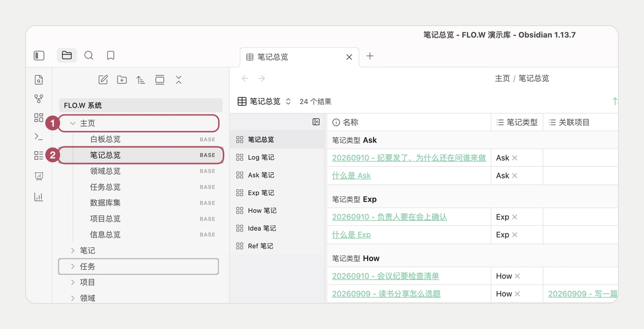Open 笔记总览 base file in explorer
The image size is (644, 329).
(141, 155)
